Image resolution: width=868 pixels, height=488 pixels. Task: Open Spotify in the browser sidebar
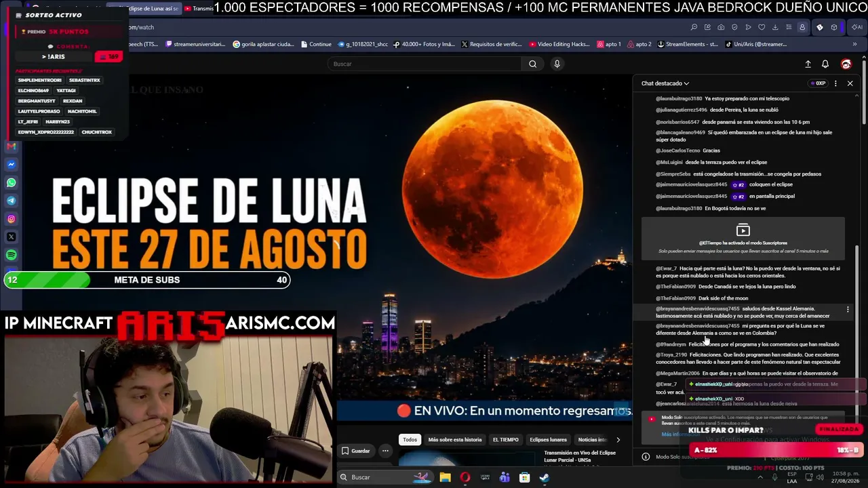point(12,256)
